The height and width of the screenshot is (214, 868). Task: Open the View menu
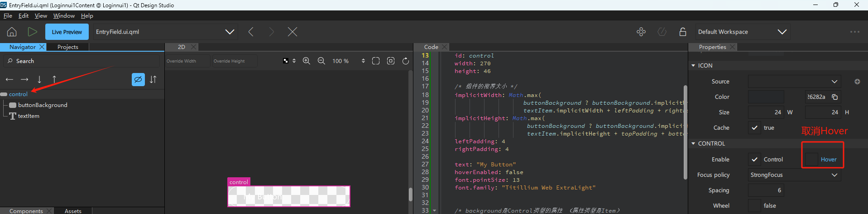[x=41, y=15]
